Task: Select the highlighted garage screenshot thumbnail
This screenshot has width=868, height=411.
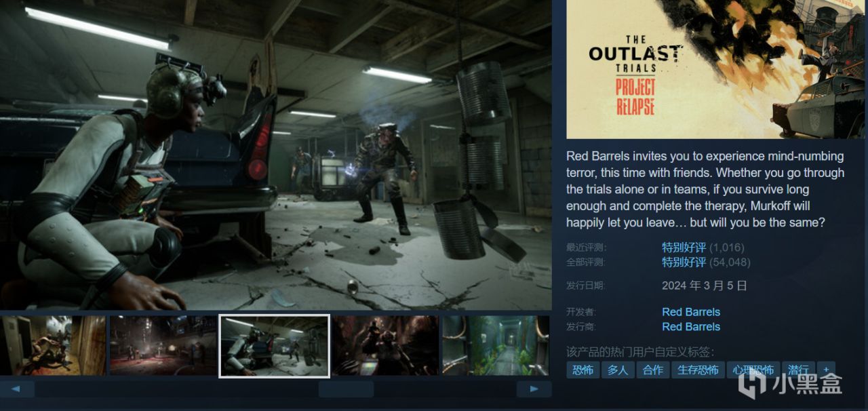Action: tap(274, 345)
